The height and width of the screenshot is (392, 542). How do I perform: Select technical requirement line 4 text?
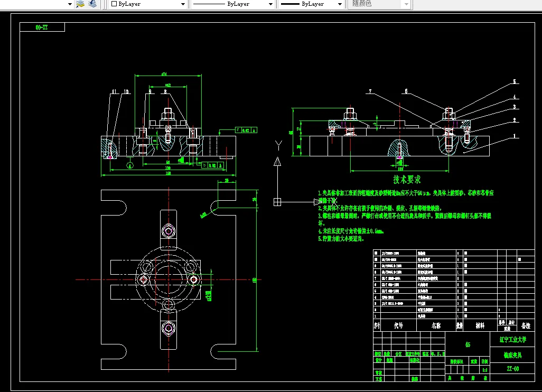351,231
